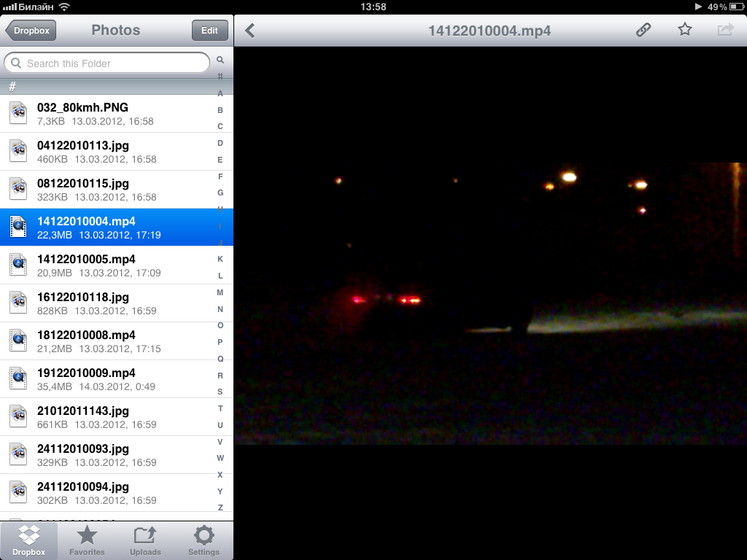Tap the image icon of 04122010113.jpg
The width and height of the screenshot is (747, 560).
18,151
